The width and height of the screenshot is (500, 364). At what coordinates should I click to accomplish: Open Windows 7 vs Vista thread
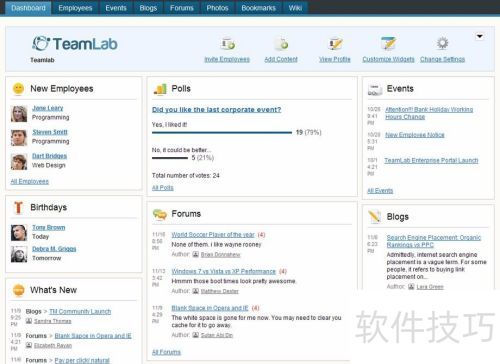(224, 271)
